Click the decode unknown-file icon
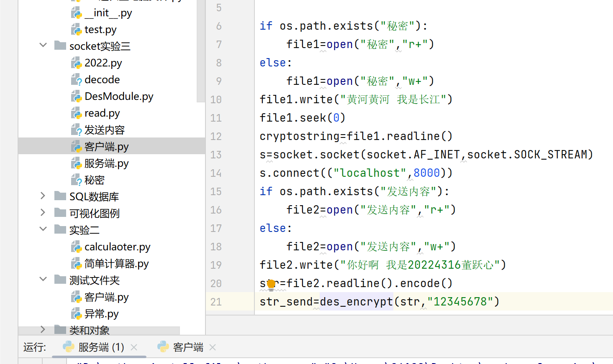The width and height of the screenshot is (613, 364). click(x=76, y=80)
